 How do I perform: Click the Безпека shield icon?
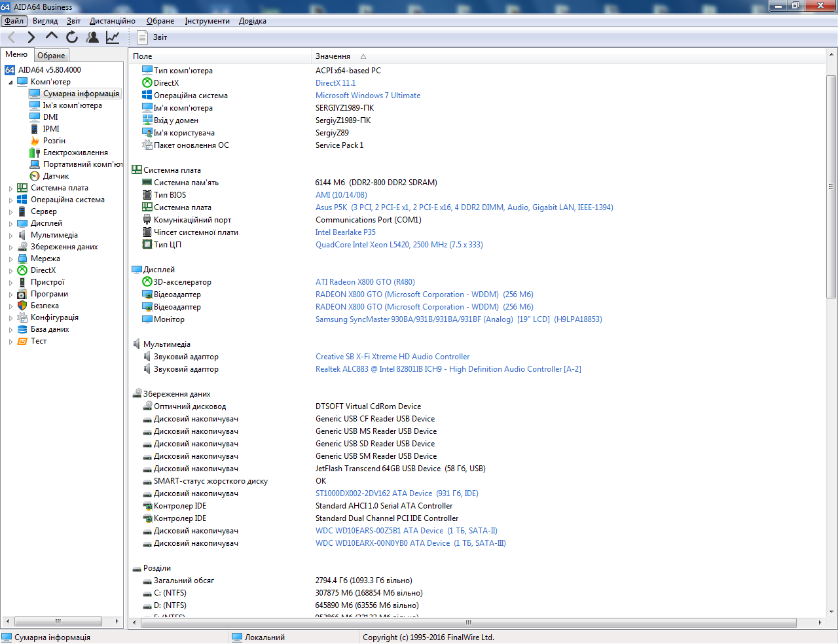click(22, 306)
